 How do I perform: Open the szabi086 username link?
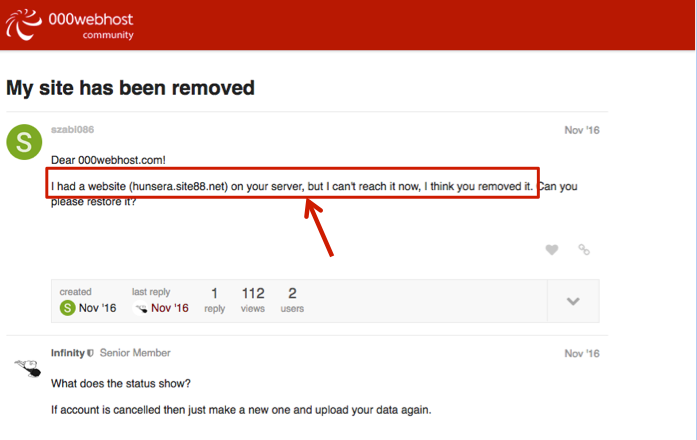coord(72,129)
